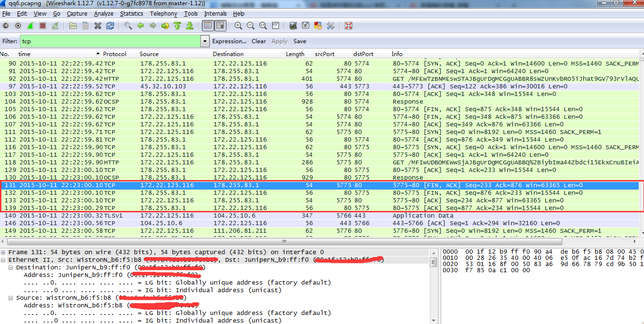The height and width of the screenshot is (324, 644).
Task: Save this capture file icon
Action: pos(85,26)
